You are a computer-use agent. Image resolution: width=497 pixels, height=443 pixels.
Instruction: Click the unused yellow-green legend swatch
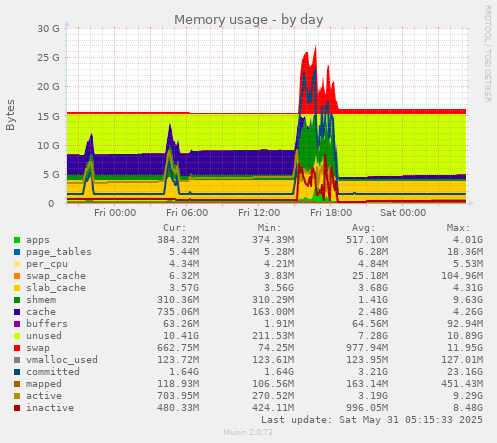(x=17, y=336)
